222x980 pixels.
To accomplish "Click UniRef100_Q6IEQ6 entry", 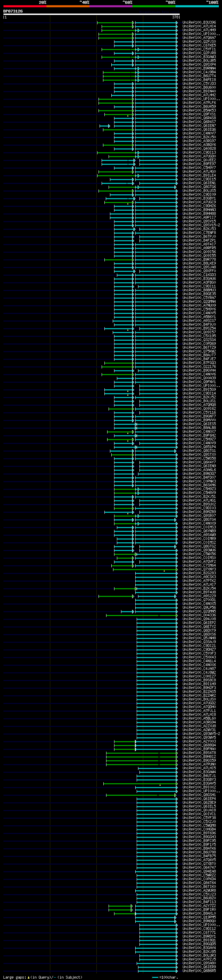I will [199, 129].
